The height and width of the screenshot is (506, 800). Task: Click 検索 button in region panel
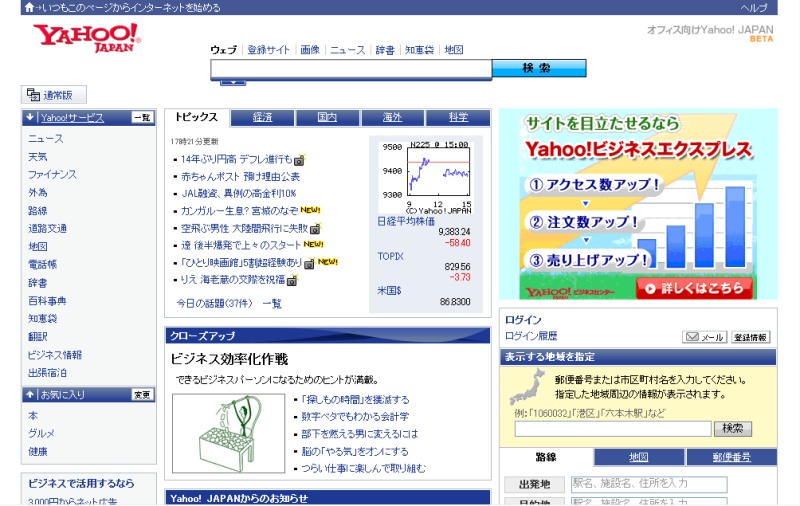tap(733, 428)
